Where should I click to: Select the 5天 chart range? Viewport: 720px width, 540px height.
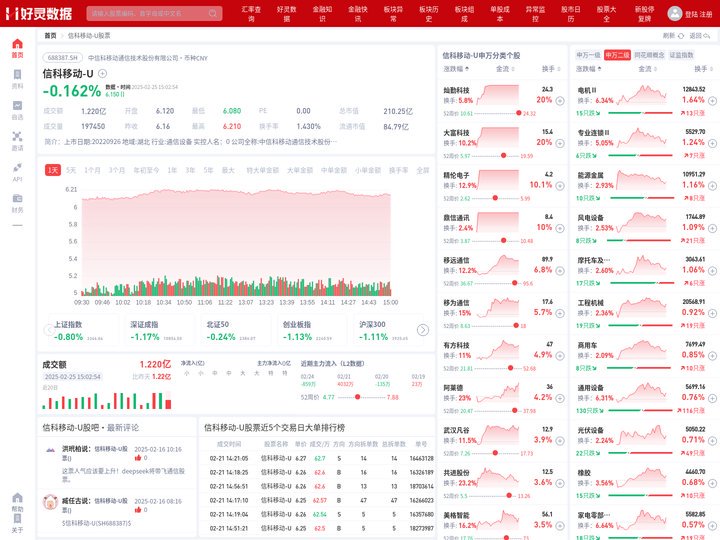(71, 170)
